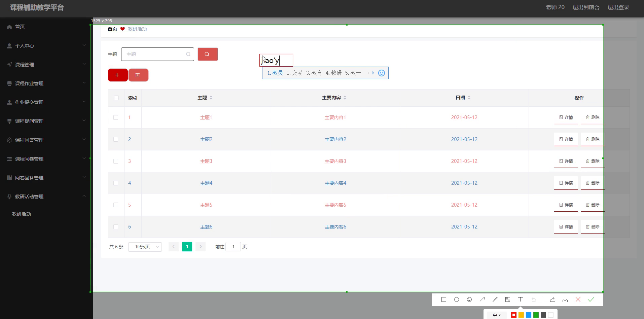
Task: Click the red heart breadcrumb icon
Action: click(x=122, y=29)
